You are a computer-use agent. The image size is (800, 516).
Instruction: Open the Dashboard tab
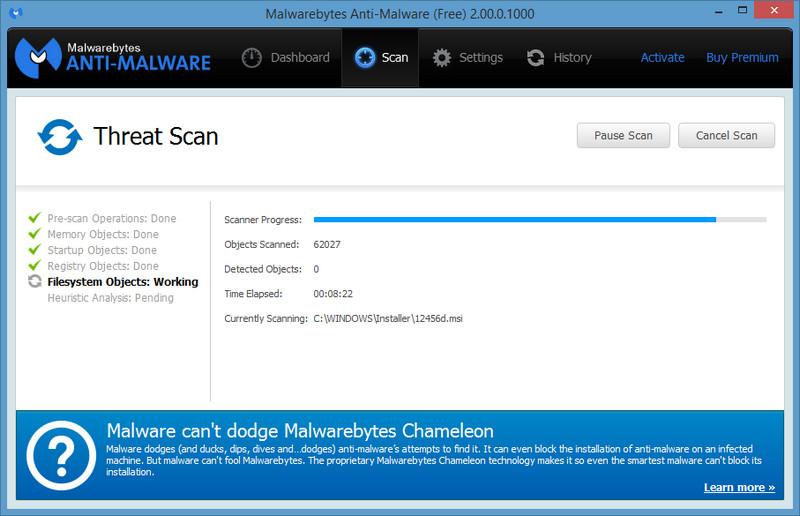[x=286, y=58]
